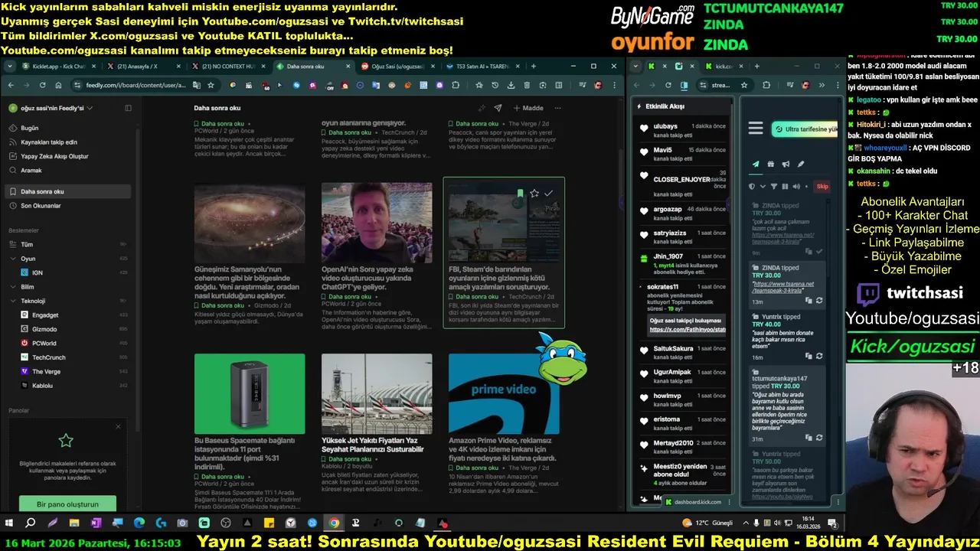Reload the Feedly browser page

point(42,85)
